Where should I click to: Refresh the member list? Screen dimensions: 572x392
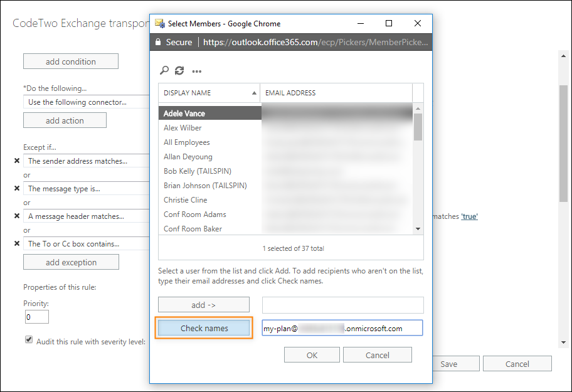[x=179, y=70]
